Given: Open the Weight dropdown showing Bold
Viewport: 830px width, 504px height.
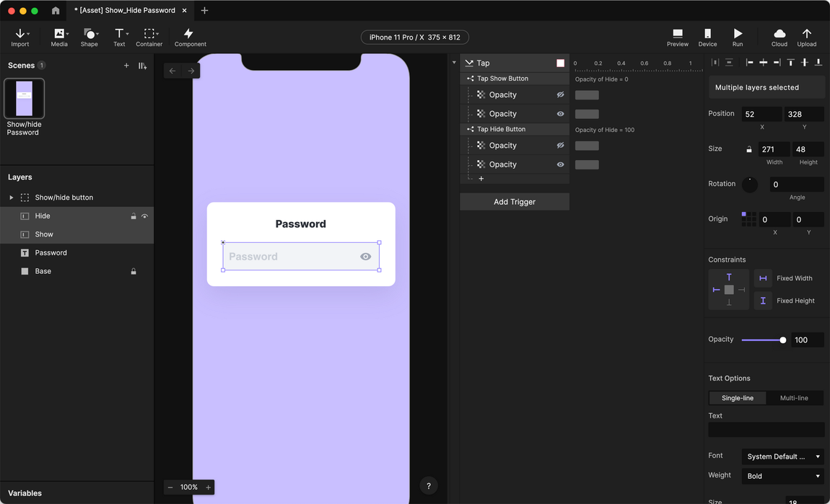Looking at the screenshot, I should [x=782, y=476].
